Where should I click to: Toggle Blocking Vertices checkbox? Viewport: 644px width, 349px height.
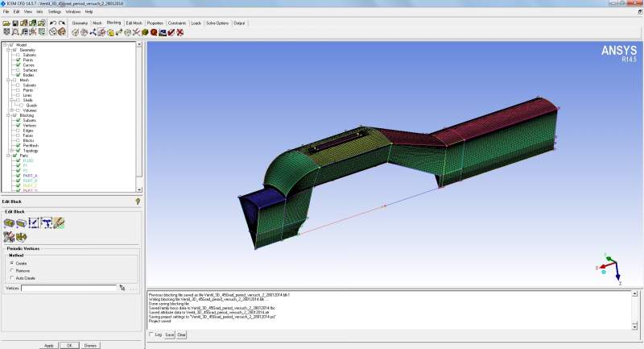[x=18, y=126]
